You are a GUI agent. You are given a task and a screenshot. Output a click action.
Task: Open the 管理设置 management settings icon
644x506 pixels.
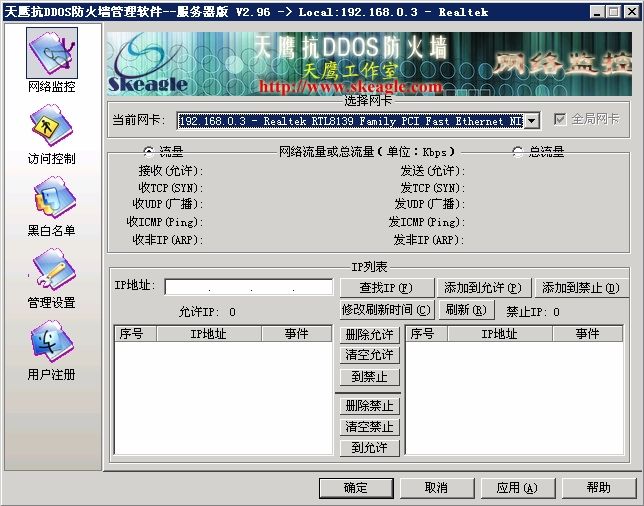coord(53,269)
